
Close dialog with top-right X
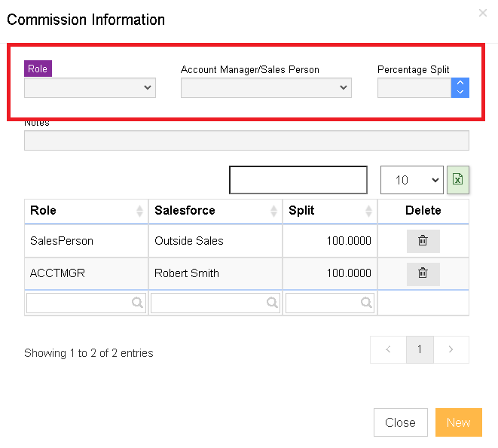pos(483,13)
